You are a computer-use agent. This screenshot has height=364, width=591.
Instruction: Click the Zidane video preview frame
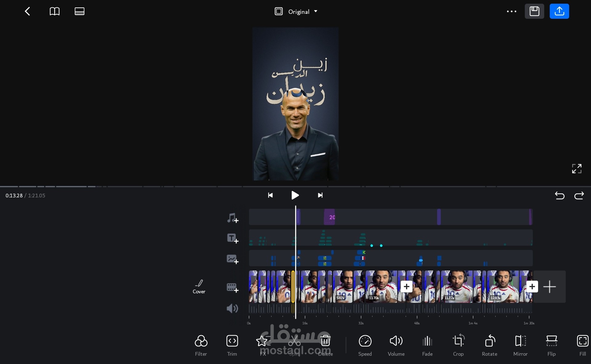point(295,104)
